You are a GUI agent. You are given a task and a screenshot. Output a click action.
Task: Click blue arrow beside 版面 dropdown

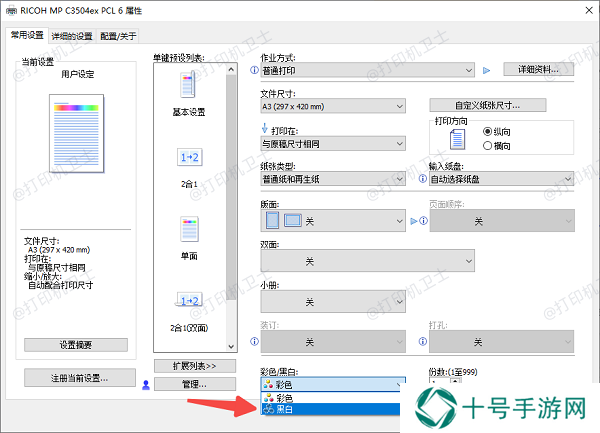pyautogui.click(x=414, y=221)
